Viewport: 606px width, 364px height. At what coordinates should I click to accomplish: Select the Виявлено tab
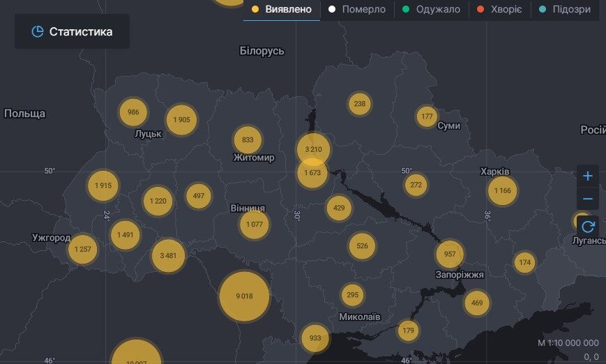pos(282,10)
